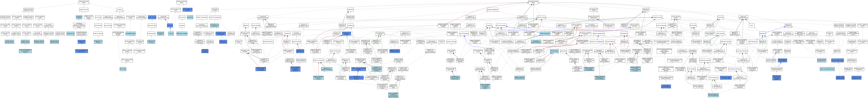Click the biological regulation node
Viewport: 868px width, 98px height.
[x=493, y=10]
